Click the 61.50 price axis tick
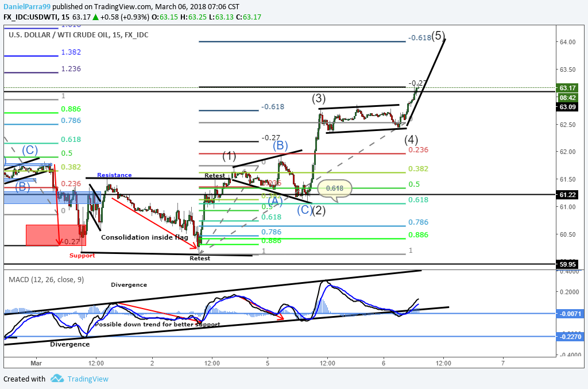588x389 pixels. coord(567,180)
